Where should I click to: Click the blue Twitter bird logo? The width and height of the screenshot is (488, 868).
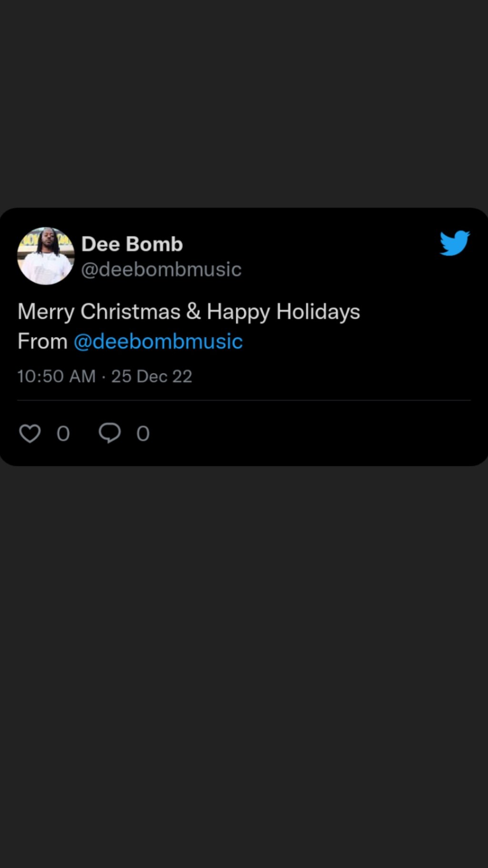click(454, 243)
